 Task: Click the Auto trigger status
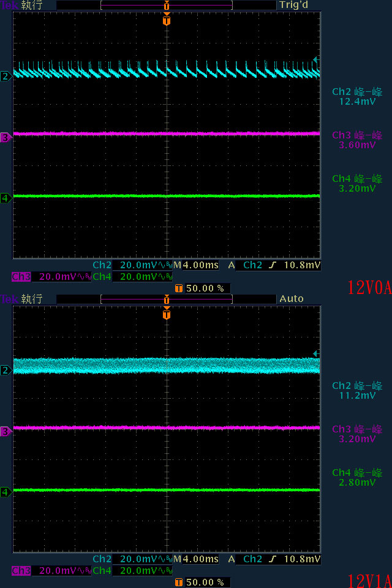(292, 299)
